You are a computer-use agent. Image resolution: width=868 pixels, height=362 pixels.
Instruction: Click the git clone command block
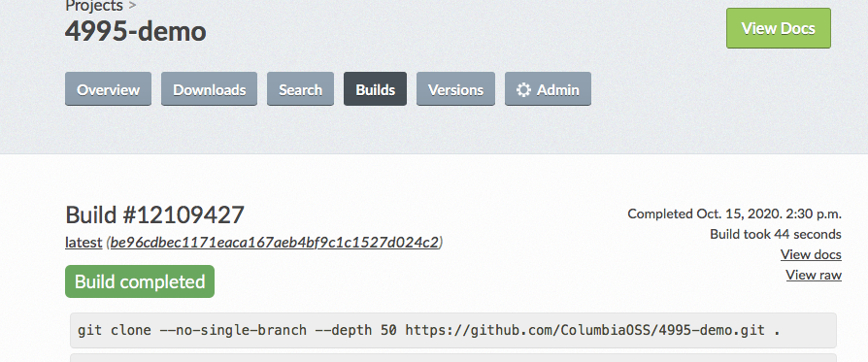(x=453, y=330)
